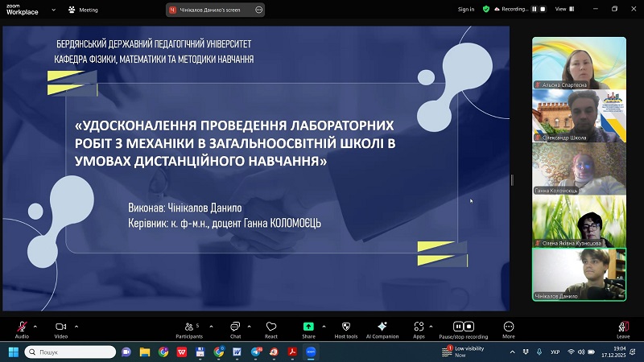
Task: Open the Apps menu icon
Action: [x=419, y=328]
